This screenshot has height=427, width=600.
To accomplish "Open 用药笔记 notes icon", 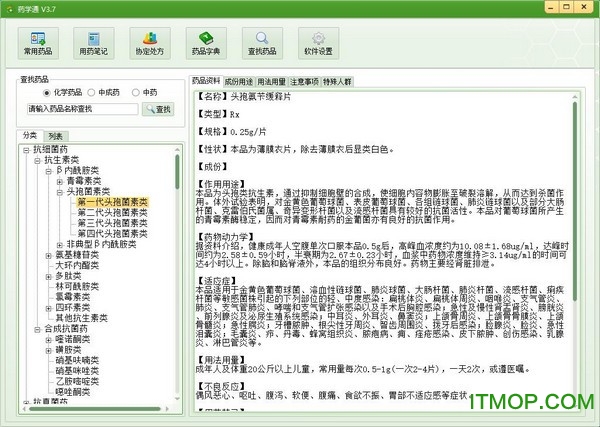I will click(94, 43).
